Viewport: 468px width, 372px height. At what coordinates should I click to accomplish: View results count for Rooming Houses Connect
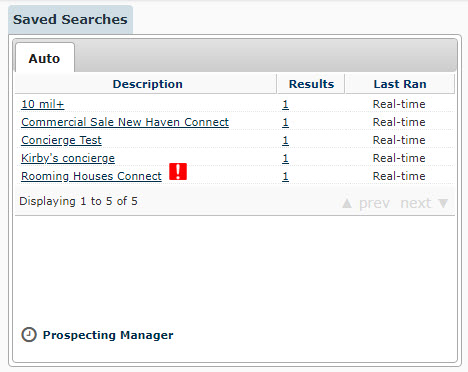point(285,176)
